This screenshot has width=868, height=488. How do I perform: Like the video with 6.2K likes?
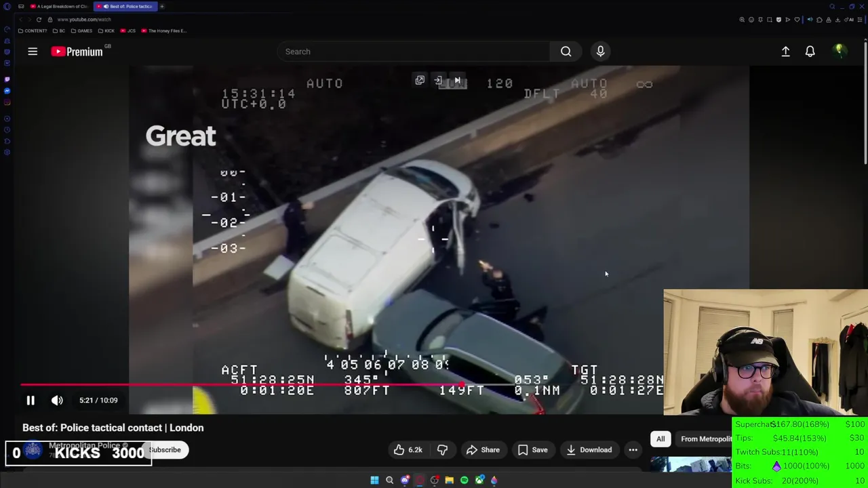click(x=408, y=450)
